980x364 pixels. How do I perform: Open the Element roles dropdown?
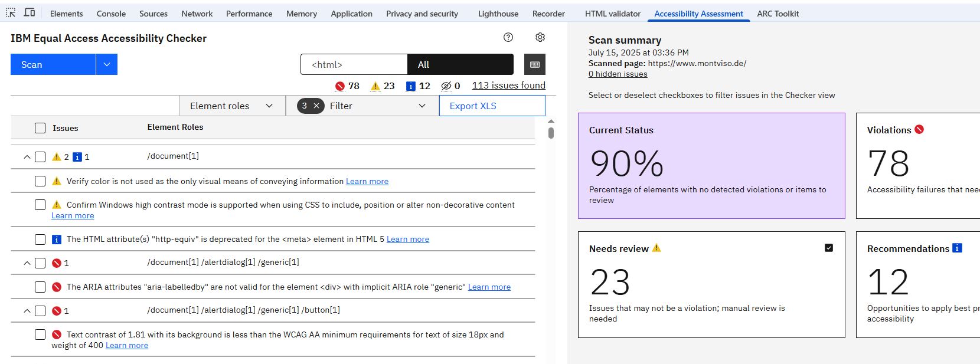pos(232,106)
